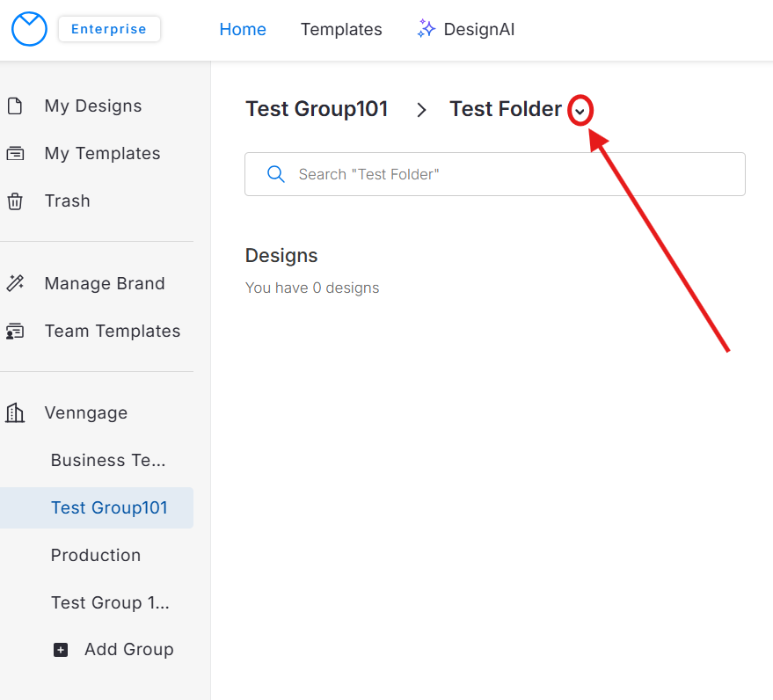Open the Test Group 1... sidebar item
The image size is (773, 700).
(x=110, y=603)
